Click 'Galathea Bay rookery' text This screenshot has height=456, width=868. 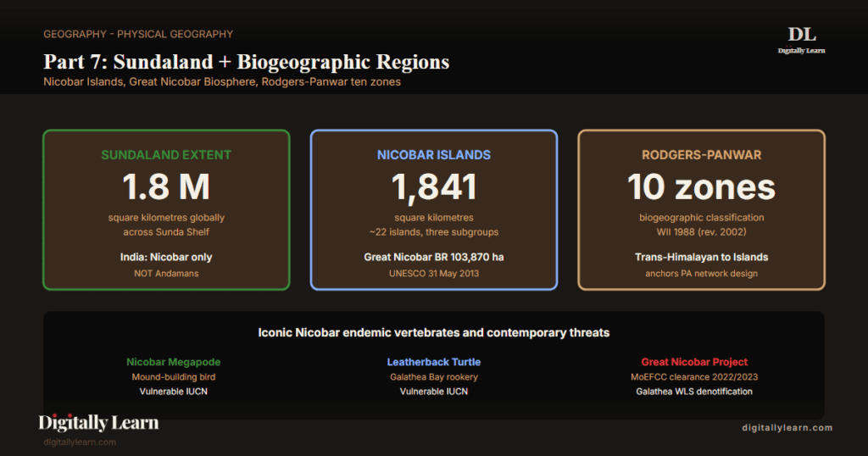pos(434,377)
